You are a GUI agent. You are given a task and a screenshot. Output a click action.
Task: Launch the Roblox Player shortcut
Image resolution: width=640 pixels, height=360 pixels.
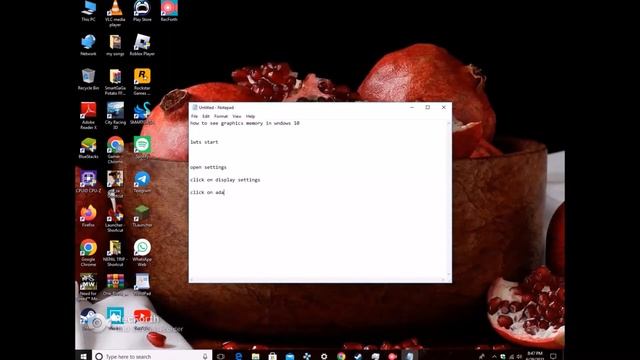(142, 45)
